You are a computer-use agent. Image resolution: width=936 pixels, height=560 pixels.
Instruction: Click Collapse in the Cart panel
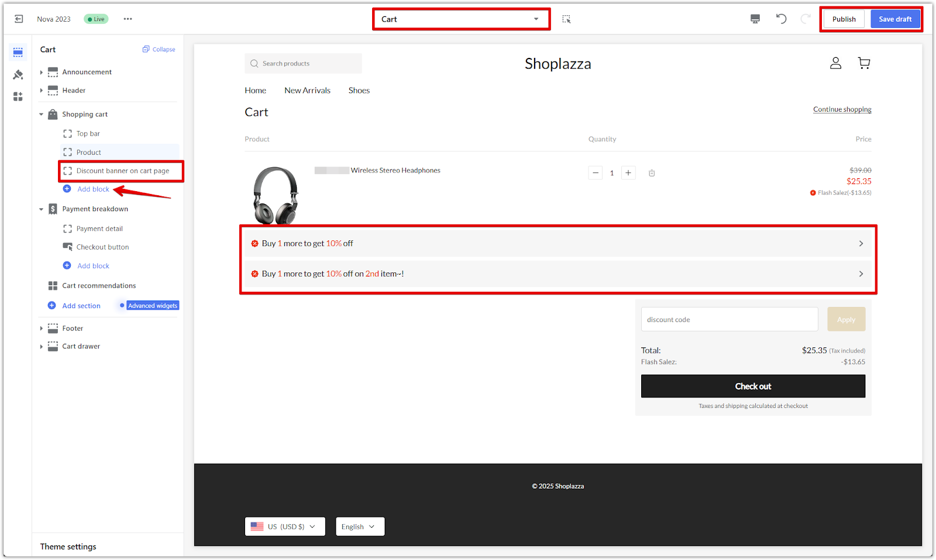pos(159,49)
